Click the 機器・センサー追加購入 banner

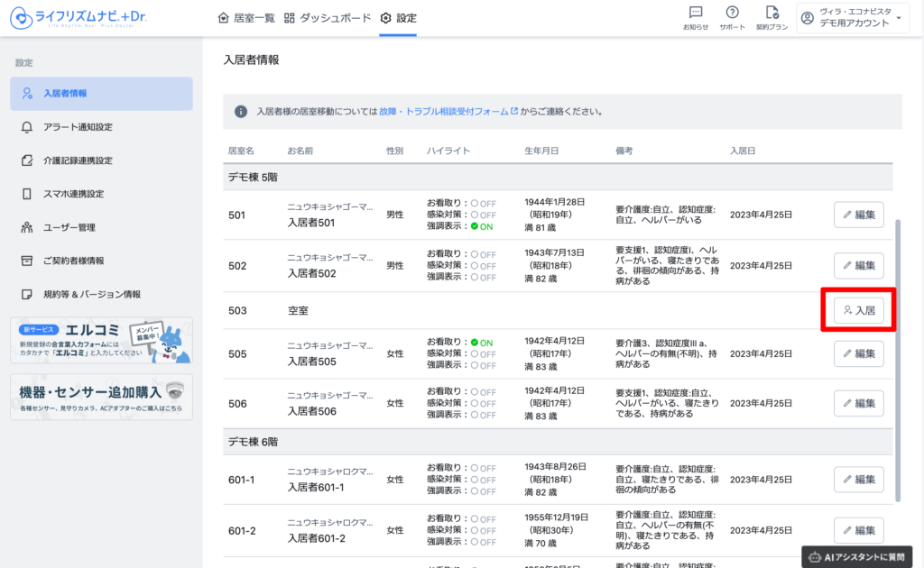point(101,397)
